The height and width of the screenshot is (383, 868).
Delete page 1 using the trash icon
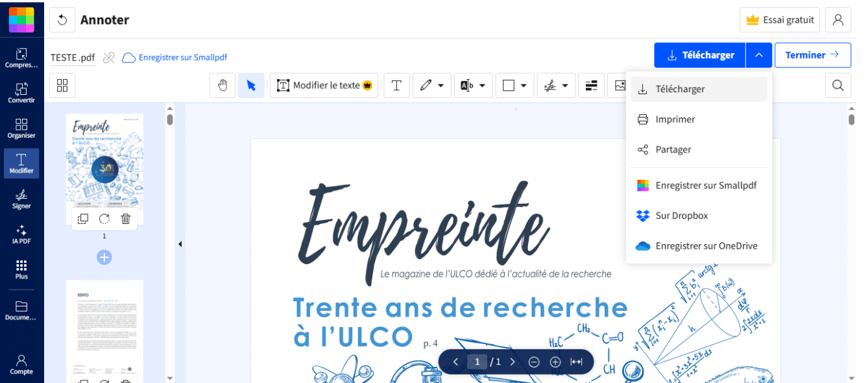coord(126,219)
